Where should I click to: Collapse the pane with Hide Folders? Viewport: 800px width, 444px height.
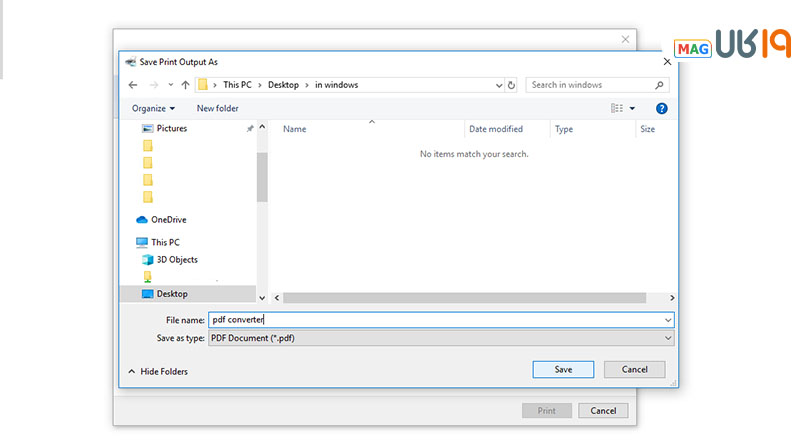pyautogui.click(x=158, y=371)
